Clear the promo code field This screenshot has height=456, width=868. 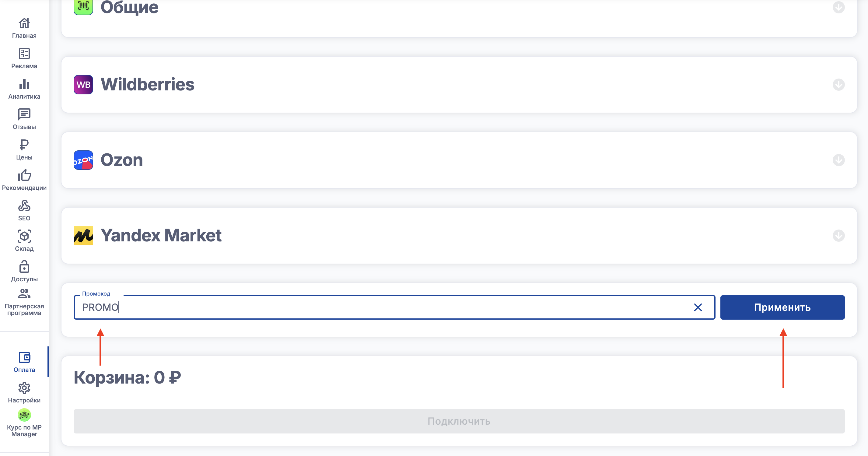point(698,307)
